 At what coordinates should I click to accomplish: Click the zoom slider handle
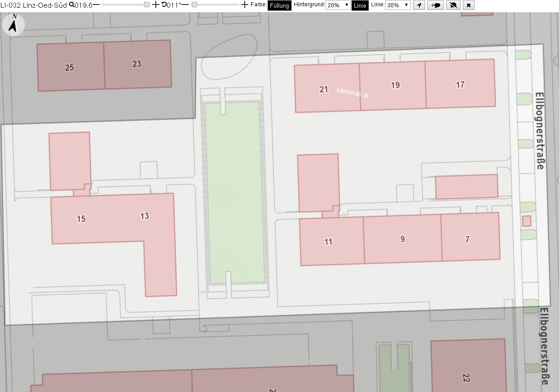tap(147, 5)
